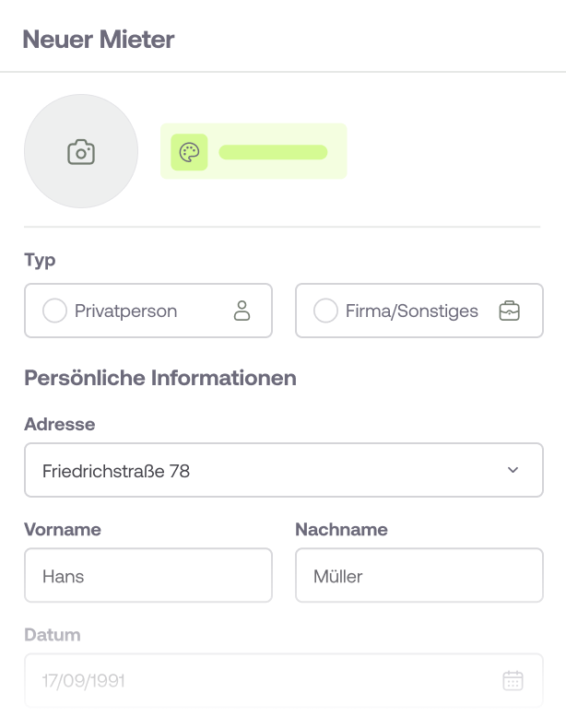Click the briefcase icon in Firma/Sonstiges option
566x728 pixels.
pos(509,311)
